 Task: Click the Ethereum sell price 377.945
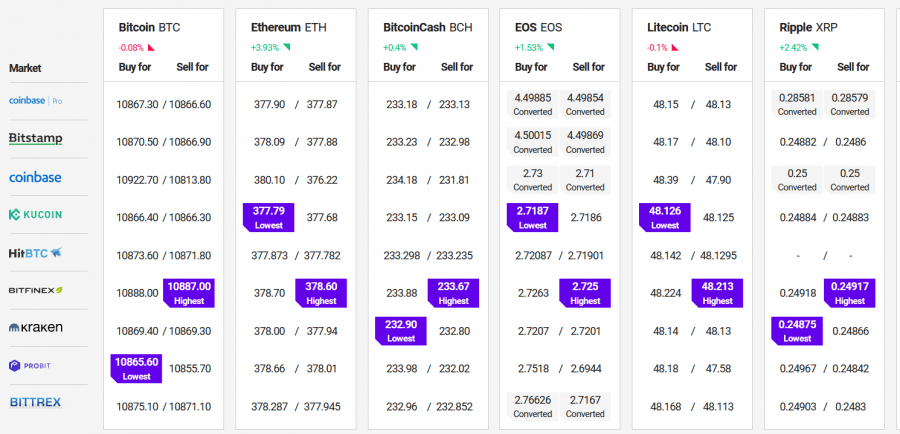pos(321,406)
